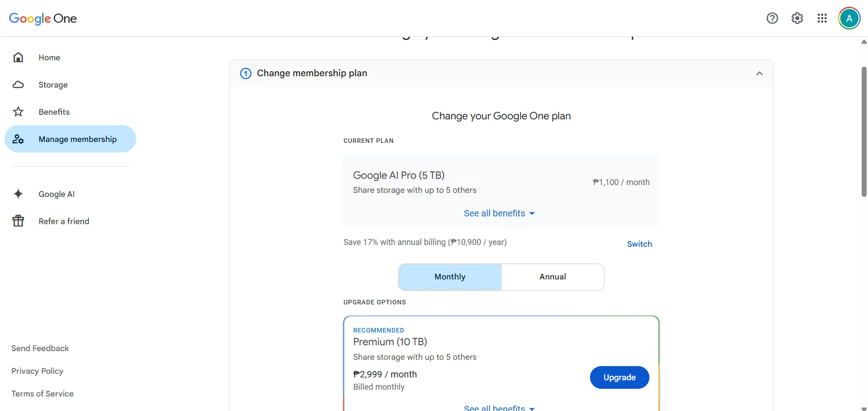The image size is (868, 411).
Task: Click the Home house icon
Action: tap(18, 57)
